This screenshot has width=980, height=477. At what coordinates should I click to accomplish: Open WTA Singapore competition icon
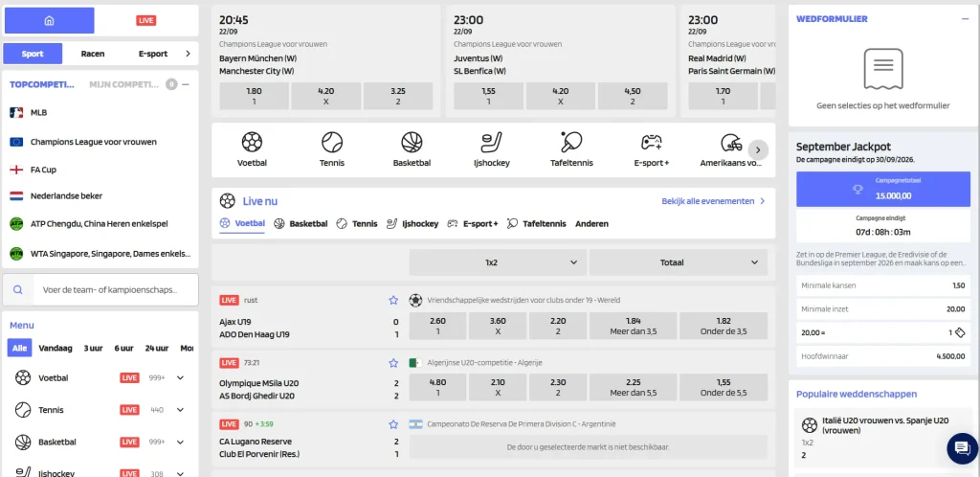point(16,254)
